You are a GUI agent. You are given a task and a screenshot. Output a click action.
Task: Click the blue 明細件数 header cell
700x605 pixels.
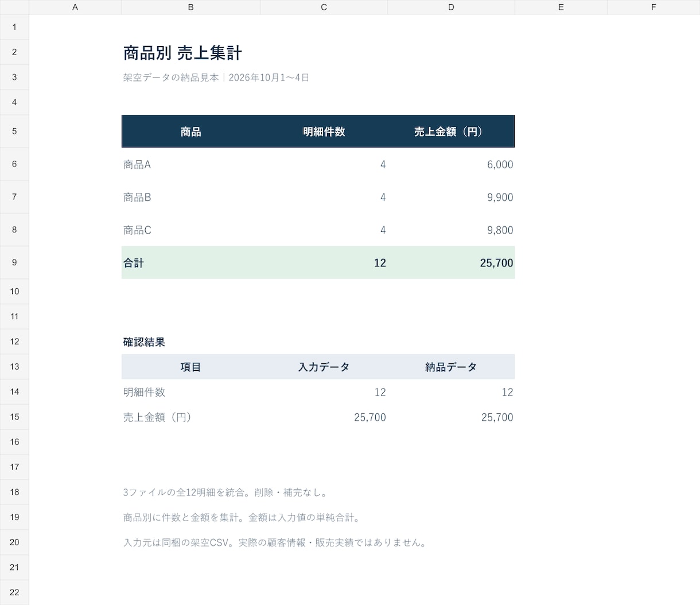click(324, 131)
